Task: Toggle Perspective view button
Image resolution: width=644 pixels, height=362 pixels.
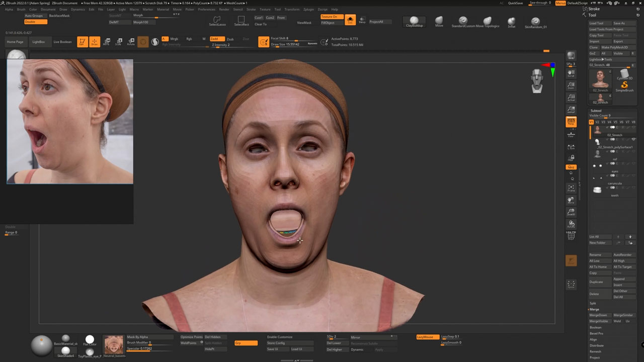Action: [x=571, y=121]
